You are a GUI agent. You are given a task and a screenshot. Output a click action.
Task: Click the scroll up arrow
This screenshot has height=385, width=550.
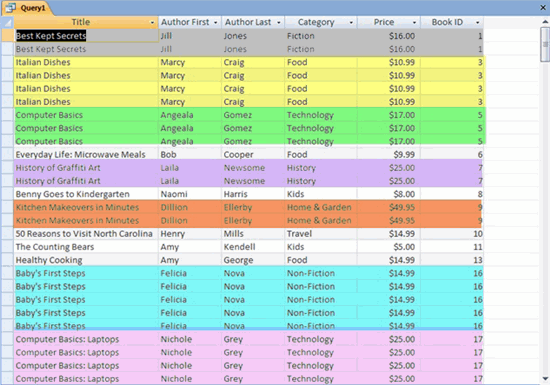pyautogui.click(x=545, y=21)
